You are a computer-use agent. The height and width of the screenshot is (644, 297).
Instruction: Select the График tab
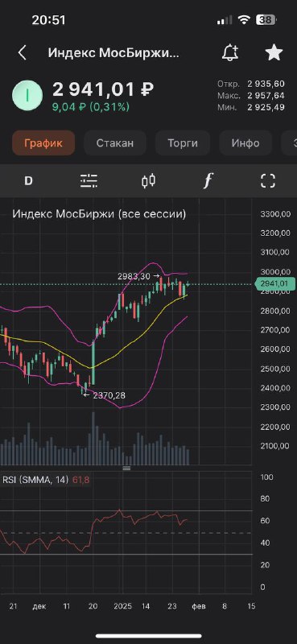click(43, 143)
